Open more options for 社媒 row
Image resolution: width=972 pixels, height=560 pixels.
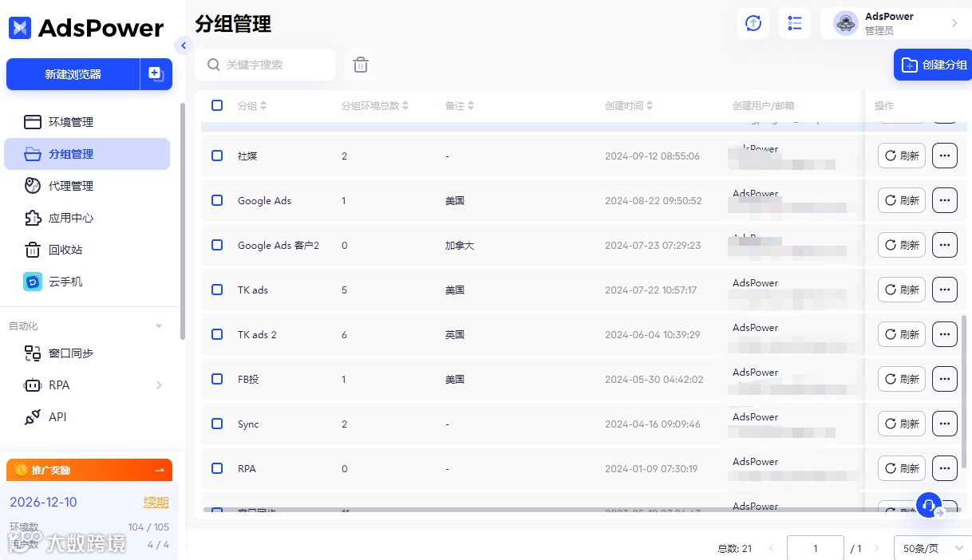pyautogui.click(x=945, y=156)
